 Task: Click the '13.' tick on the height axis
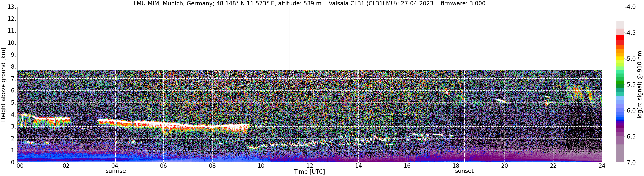[x=12, y=7]
